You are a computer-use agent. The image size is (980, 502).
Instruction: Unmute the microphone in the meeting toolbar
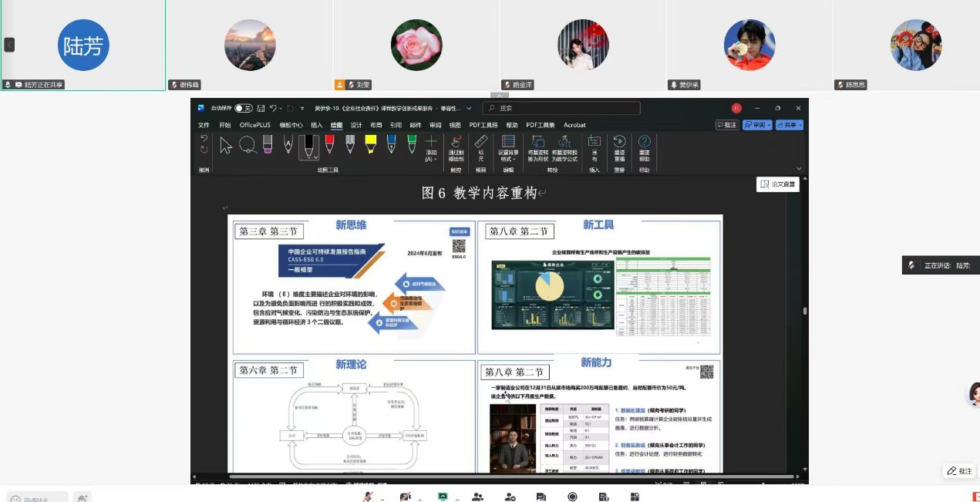click(366, 497)
